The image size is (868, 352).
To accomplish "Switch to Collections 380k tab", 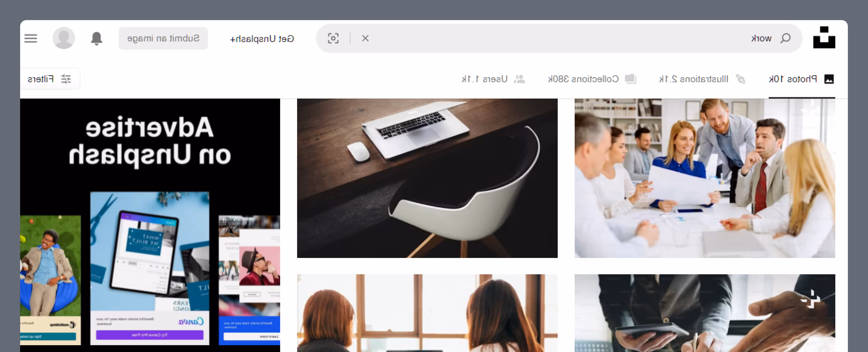I will 592,79.
